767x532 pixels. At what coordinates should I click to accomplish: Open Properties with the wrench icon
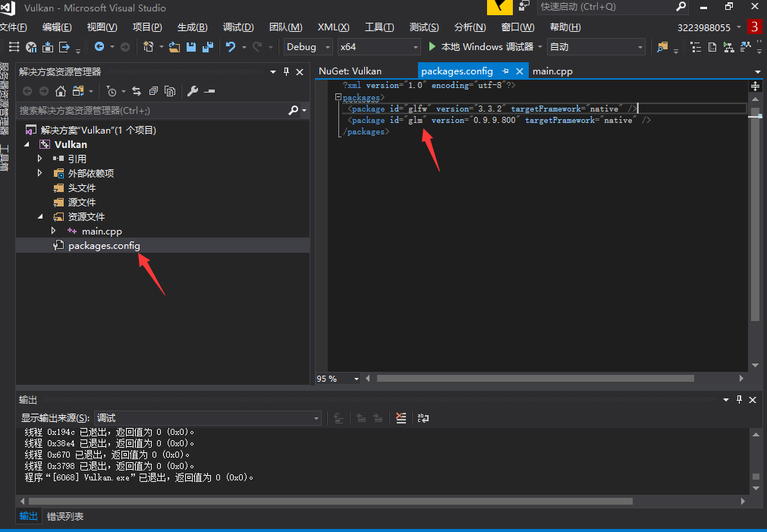(x=193, y=91)
